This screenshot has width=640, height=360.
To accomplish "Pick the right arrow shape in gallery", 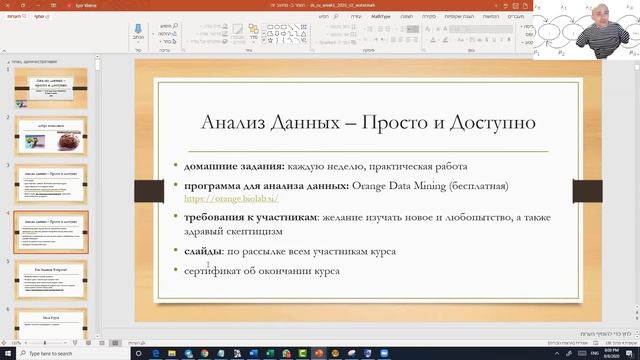I will coord(283,33).
